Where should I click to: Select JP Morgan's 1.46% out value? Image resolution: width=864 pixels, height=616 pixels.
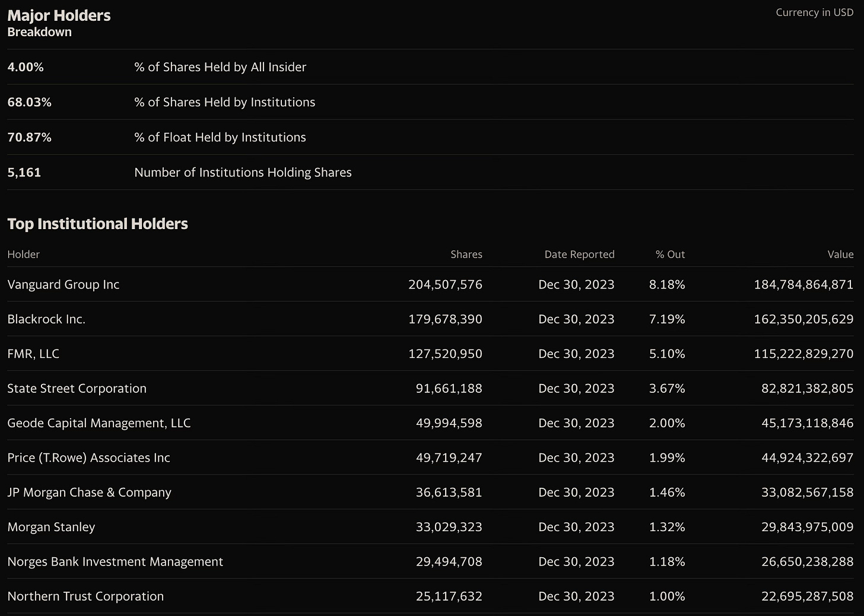[667, 492]
